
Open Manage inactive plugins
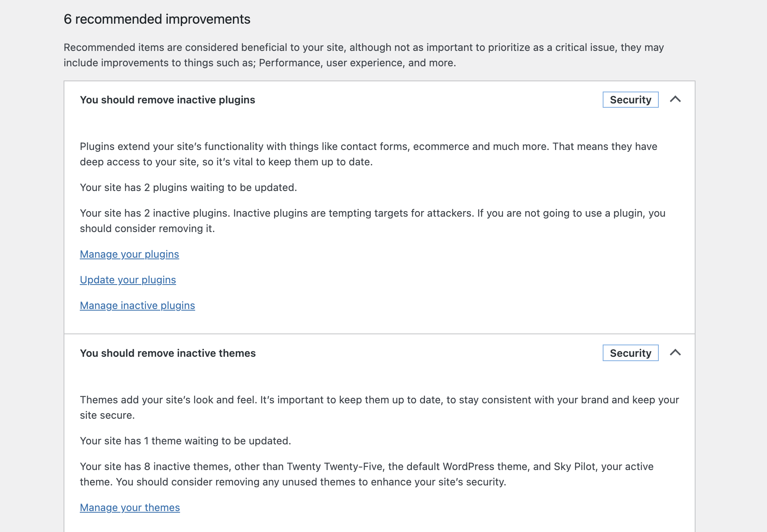pos(137,305)
